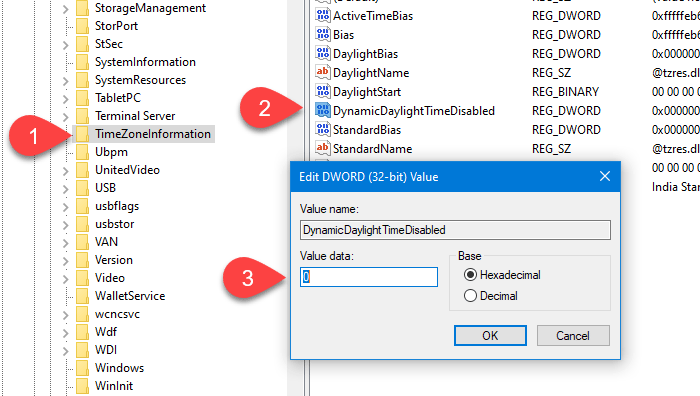
Task: Click the DaylightStart binary value icon
Action: [322, 92]
